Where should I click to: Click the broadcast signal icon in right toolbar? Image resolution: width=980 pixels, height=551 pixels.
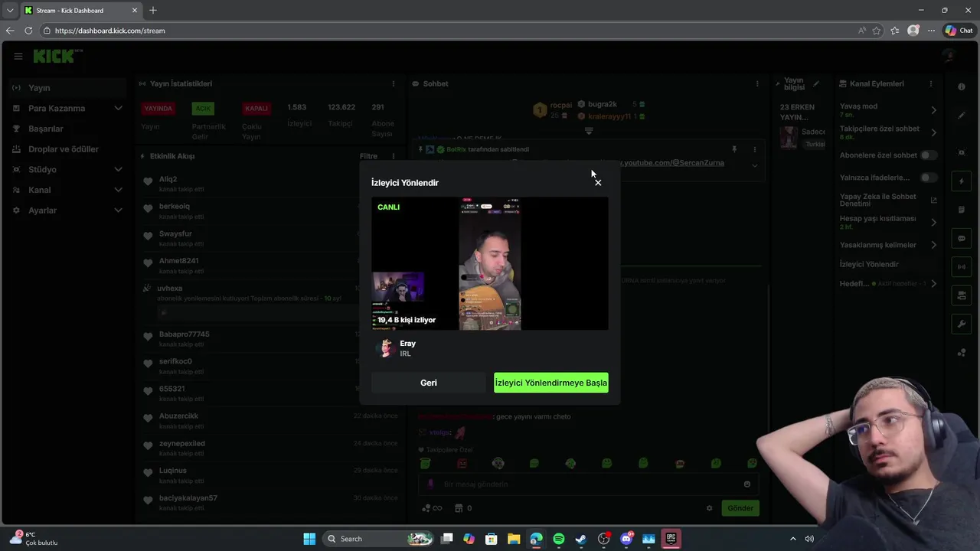pyautogui.click(x=962, y=267)
